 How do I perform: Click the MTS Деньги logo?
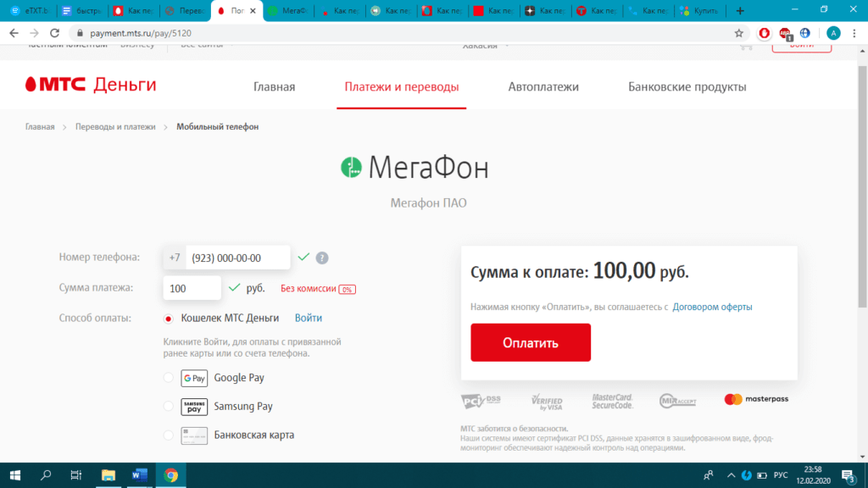coord(91,86)
